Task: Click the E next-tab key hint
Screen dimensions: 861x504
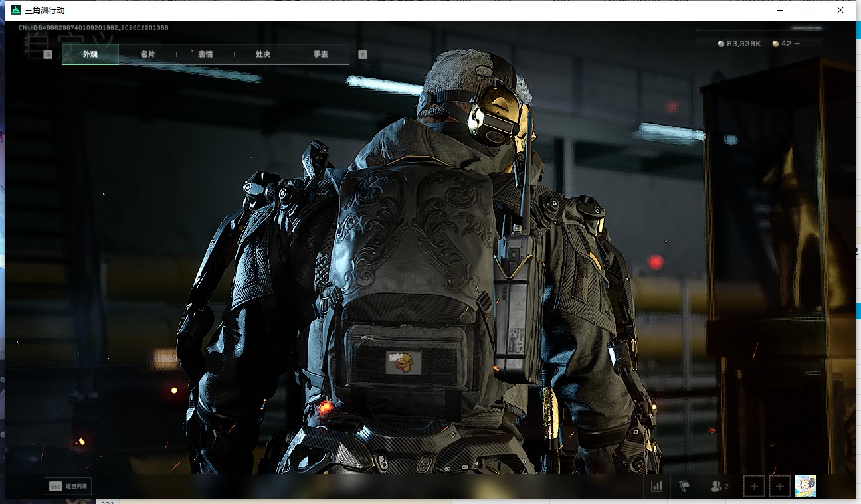Action: (363, 54)
